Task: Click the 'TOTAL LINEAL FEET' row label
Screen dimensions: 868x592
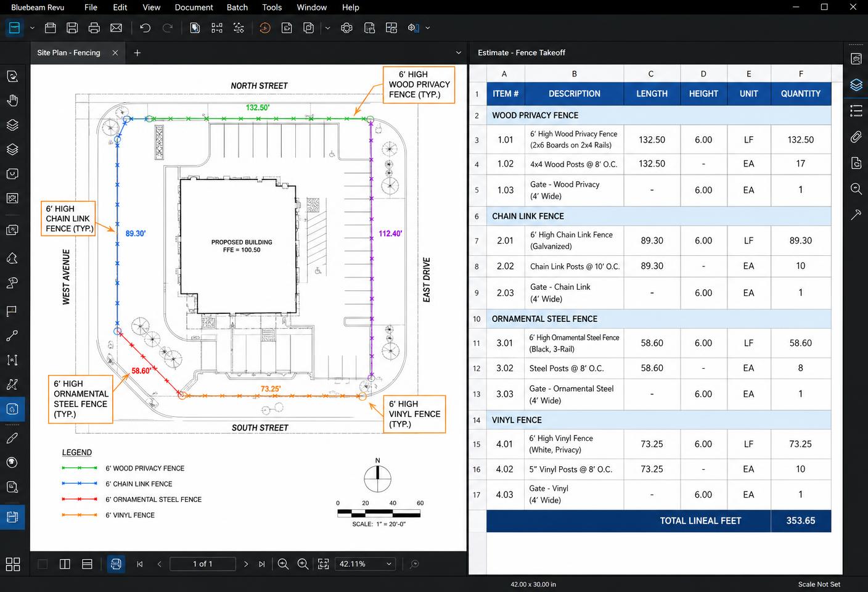Action: (x=700, y=521)
